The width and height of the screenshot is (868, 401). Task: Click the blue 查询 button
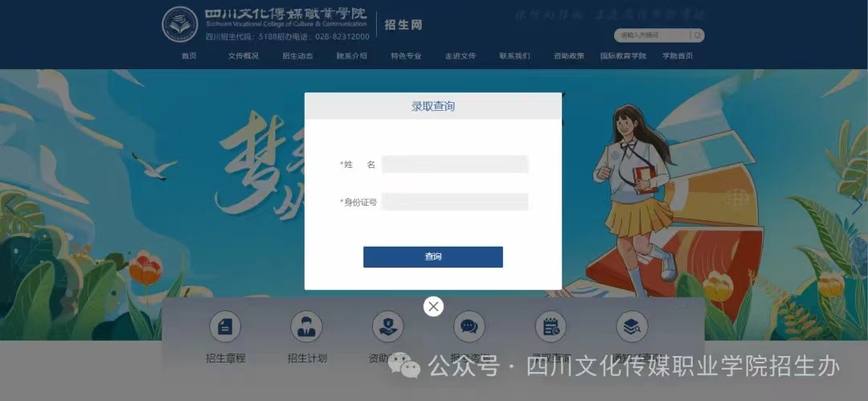coord(433,257)
